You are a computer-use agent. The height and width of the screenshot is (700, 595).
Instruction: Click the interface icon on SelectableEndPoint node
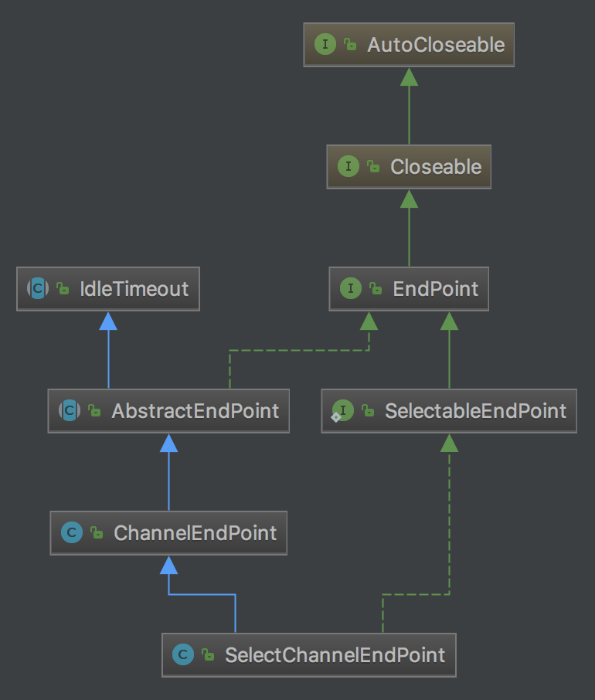click(342, 411)
